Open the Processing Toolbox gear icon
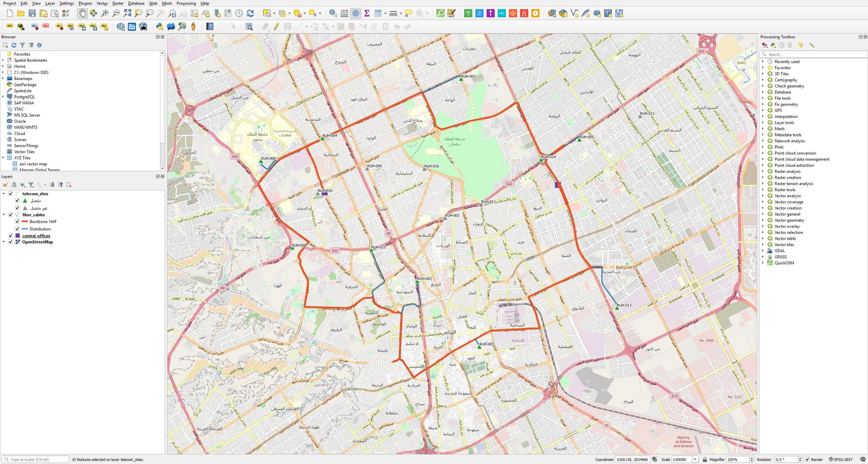Image resolution: width=868 pixels, height=464 pixels. tap(355, 14)
